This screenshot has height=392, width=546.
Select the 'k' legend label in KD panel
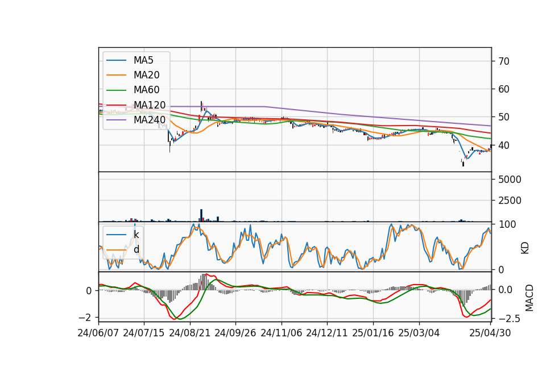136,235
